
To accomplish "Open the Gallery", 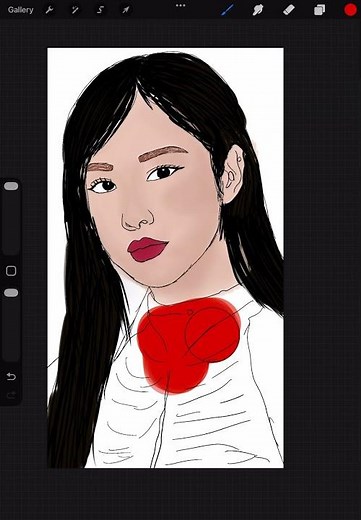I will [x=20, y=10].
